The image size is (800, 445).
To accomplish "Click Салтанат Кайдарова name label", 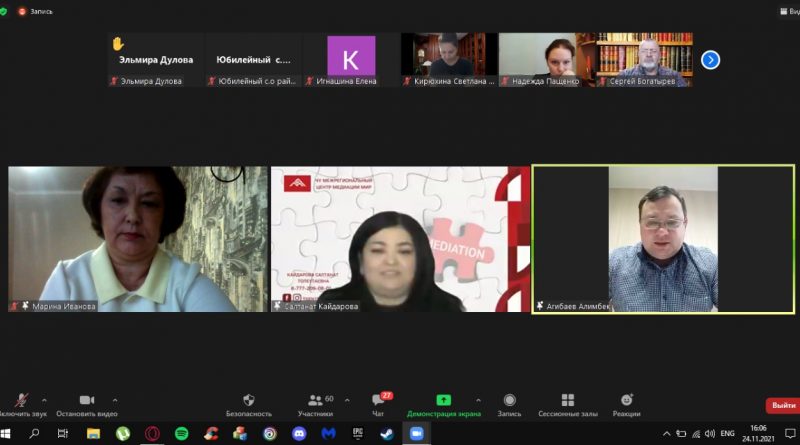I will click(321, 306).
